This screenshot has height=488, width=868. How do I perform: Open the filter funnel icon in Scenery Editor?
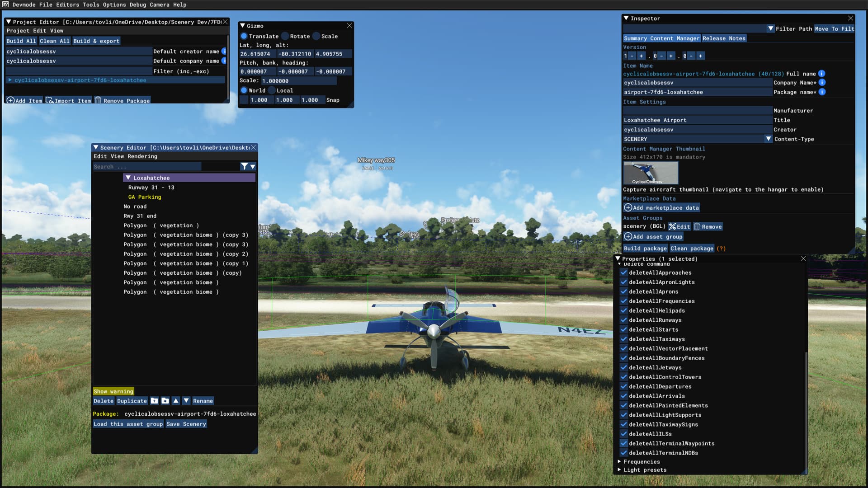point(244,166)
